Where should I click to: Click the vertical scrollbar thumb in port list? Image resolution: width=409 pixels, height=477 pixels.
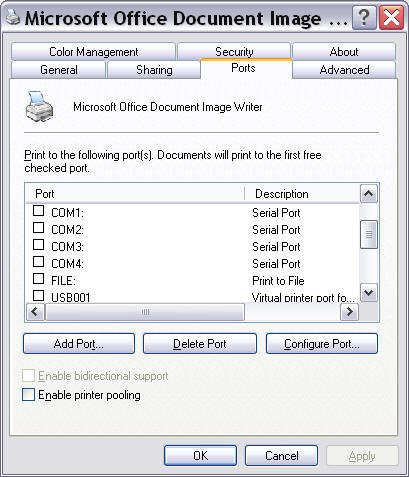tap(369, 234)
